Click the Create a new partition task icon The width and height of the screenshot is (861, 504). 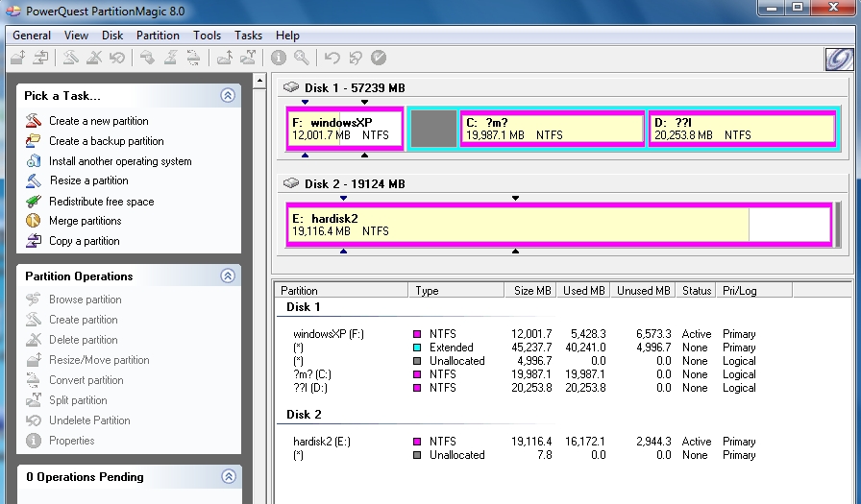(x=34, y=121)
